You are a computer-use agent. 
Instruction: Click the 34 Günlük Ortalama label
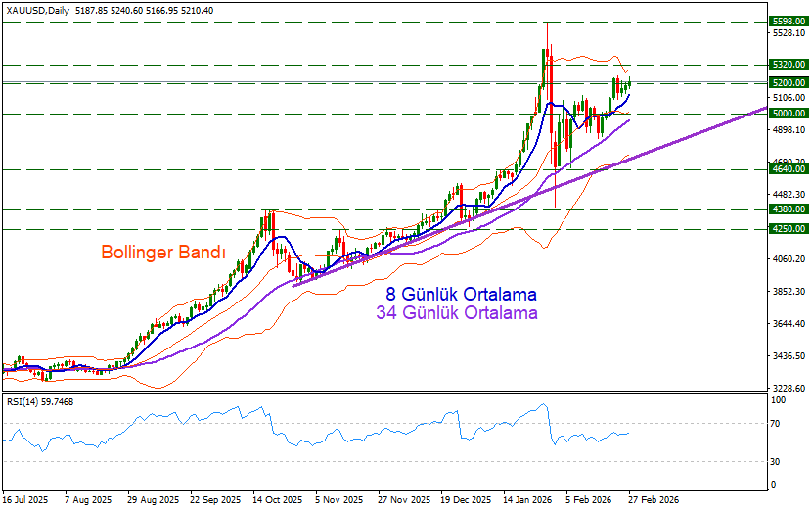coord(456,313)
